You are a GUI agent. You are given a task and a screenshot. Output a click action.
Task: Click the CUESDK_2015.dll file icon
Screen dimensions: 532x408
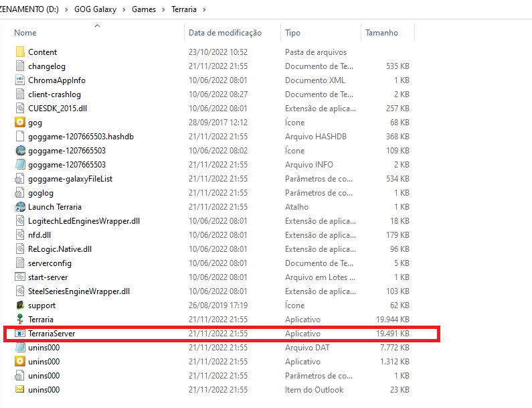point(20,109)
